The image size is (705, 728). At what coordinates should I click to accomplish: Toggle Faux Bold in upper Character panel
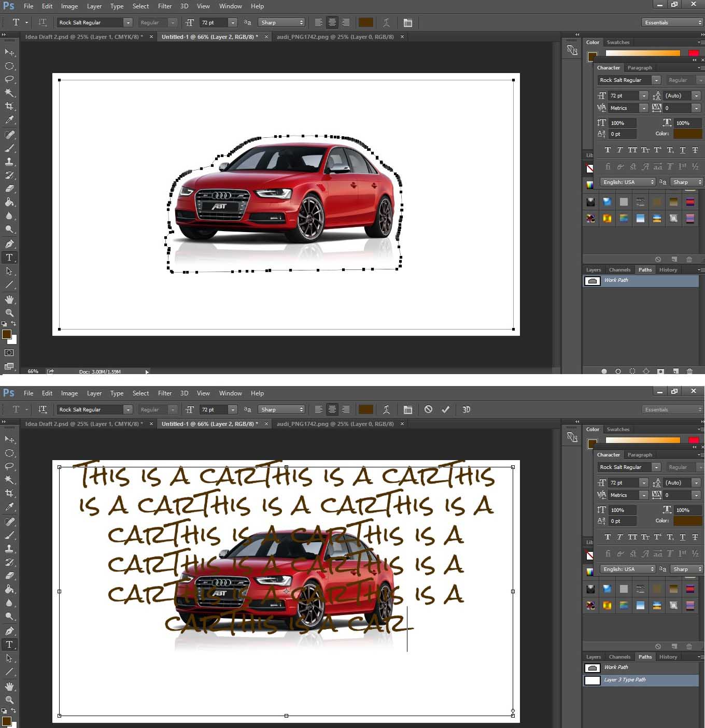tap(608, 150)
